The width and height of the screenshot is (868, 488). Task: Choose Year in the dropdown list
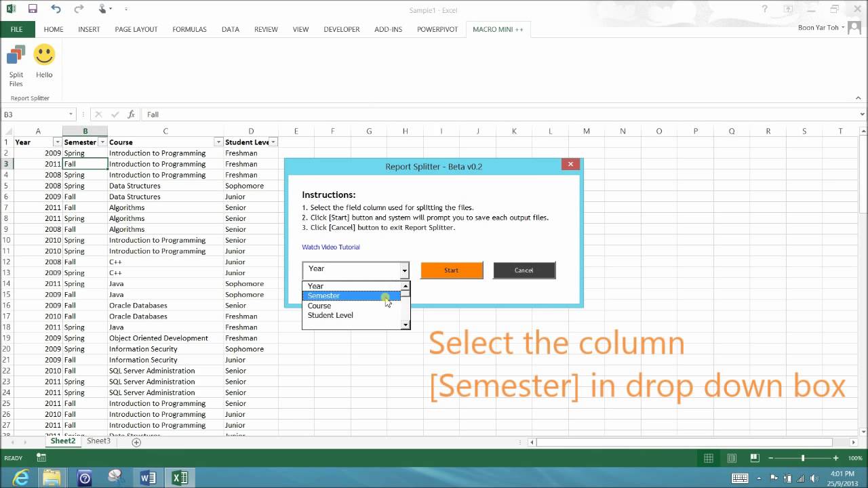[352, 286]
